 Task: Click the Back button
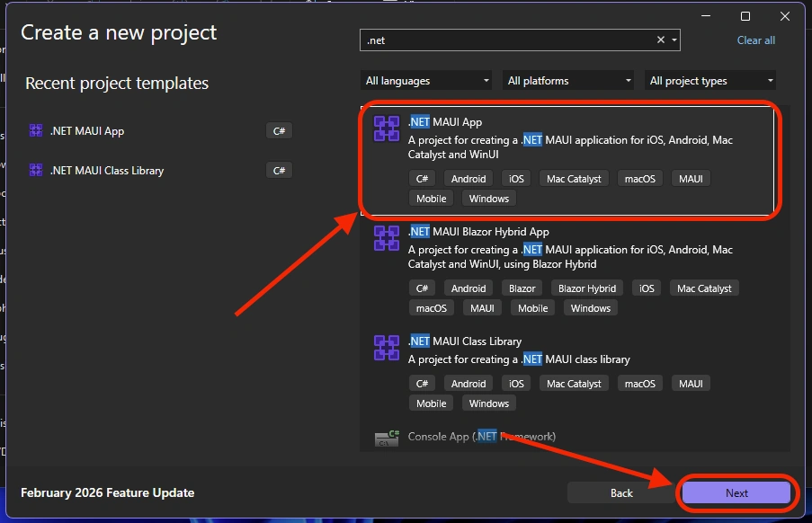[620, 493]
